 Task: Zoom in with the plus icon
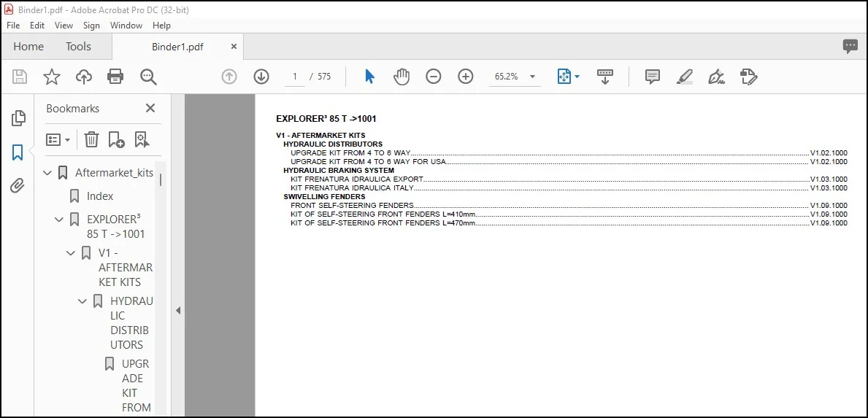tap(466, 77)
